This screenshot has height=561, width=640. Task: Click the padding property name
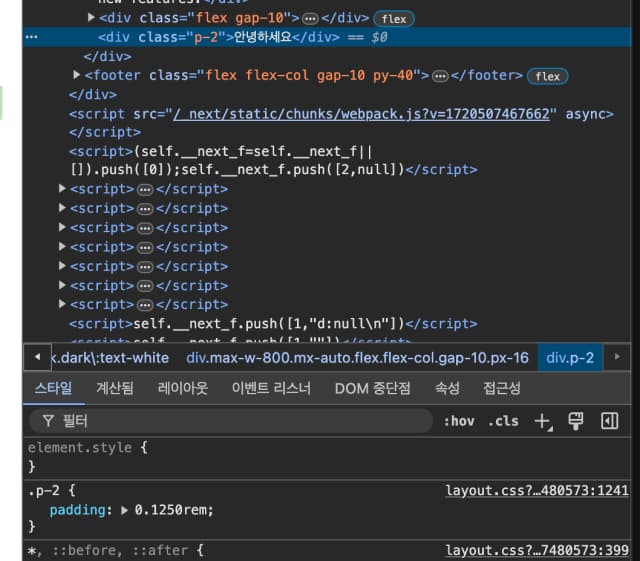tap(78, 510)
